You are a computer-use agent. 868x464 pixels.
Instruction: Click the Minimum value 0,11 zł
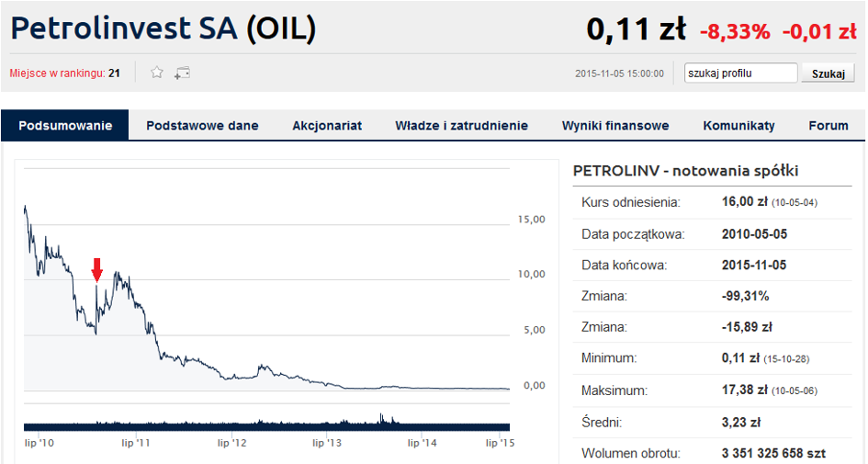point(740,358)
